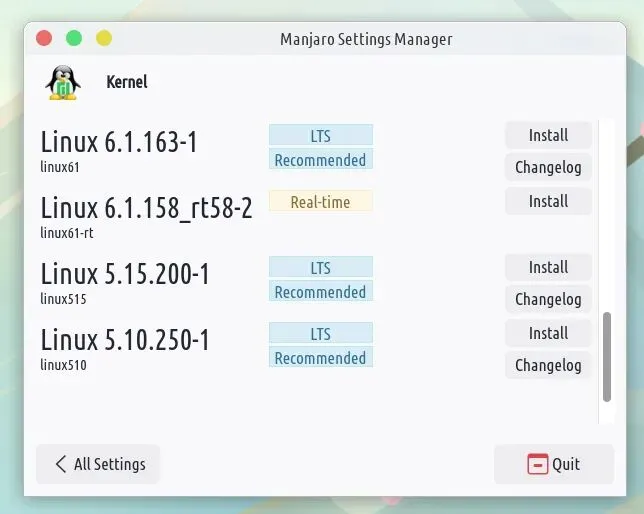This screenshot has height=514, width=644.
Task: Click the linux515 package name
Action: pos(63,299)
